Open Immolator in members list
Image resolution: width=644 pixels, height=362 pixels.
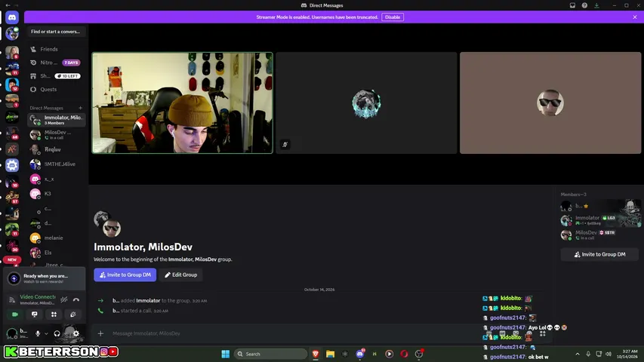point(599,220)
